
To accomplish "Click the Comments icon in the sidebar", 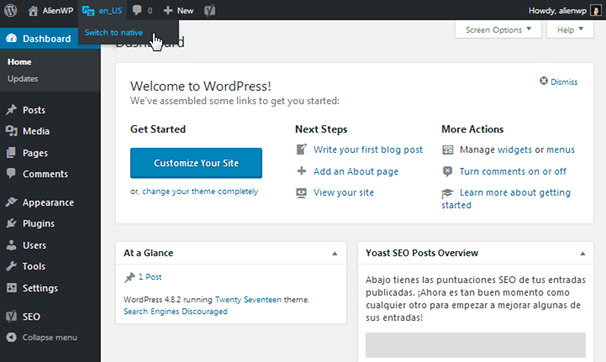I will click(11, 173).
